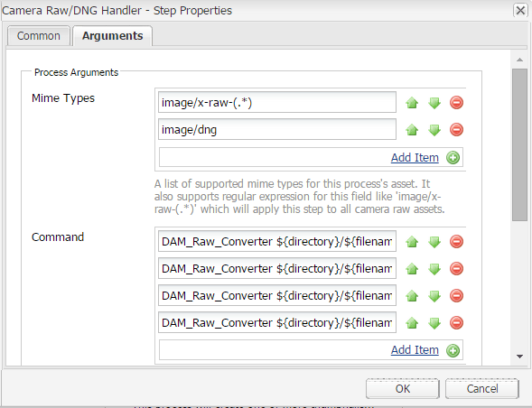Move image/x-raw-(.*) mime type up

pyautogui.click(x=412, y=102)
